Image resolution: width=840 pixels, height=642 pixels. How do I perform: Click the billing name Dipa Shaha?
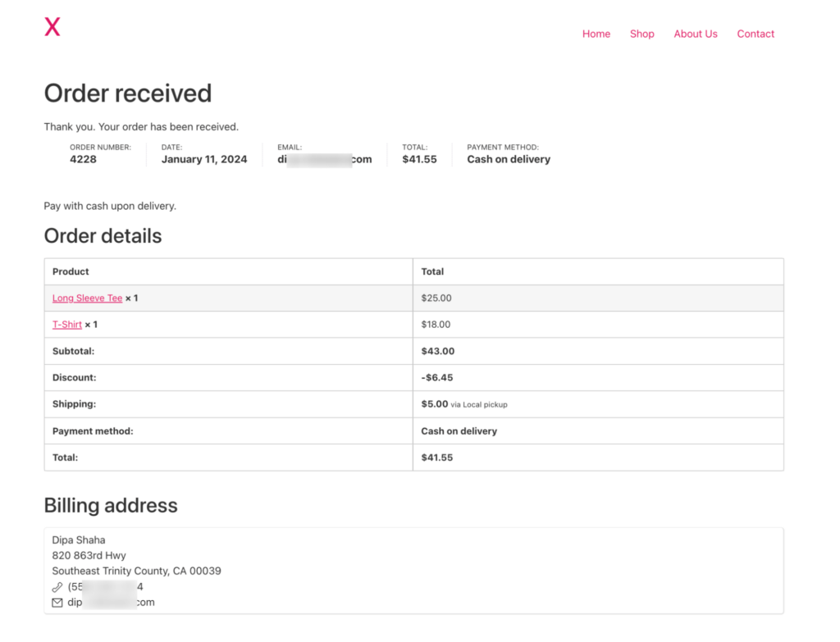[x=79, y=540]
